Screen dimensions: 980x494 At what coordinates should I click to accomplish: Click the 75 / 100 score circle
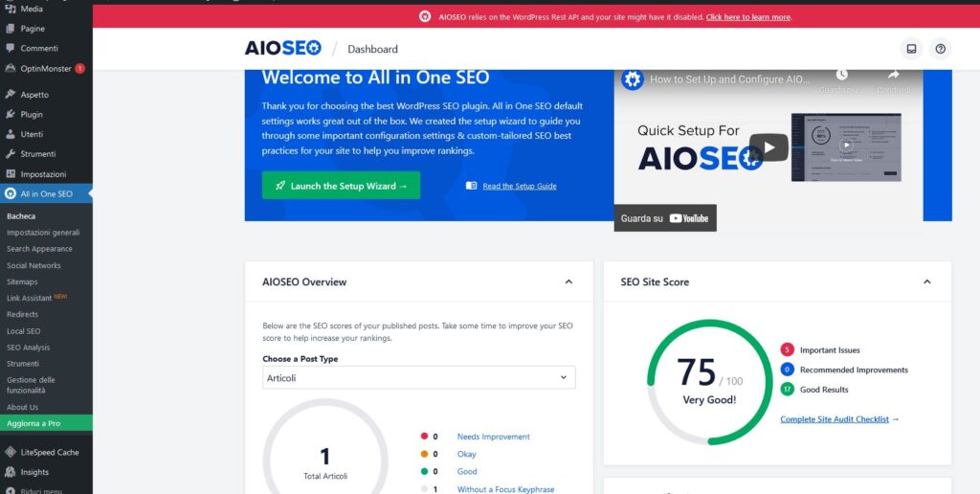pos(709,382)
